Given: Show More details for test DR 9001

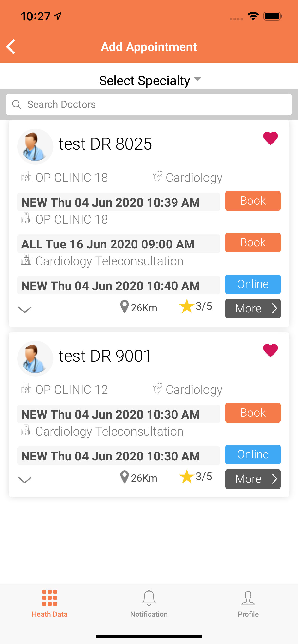Looking at the screenshot, I should [253, 479].
